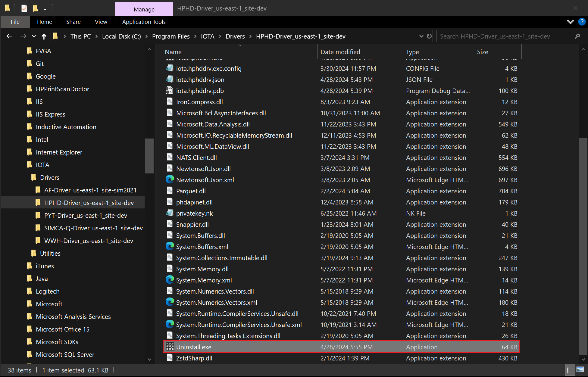Select iota.hphddrv.pdb file icon
The width and height of the screenshot is (588, 377).
tap(170, 90)
